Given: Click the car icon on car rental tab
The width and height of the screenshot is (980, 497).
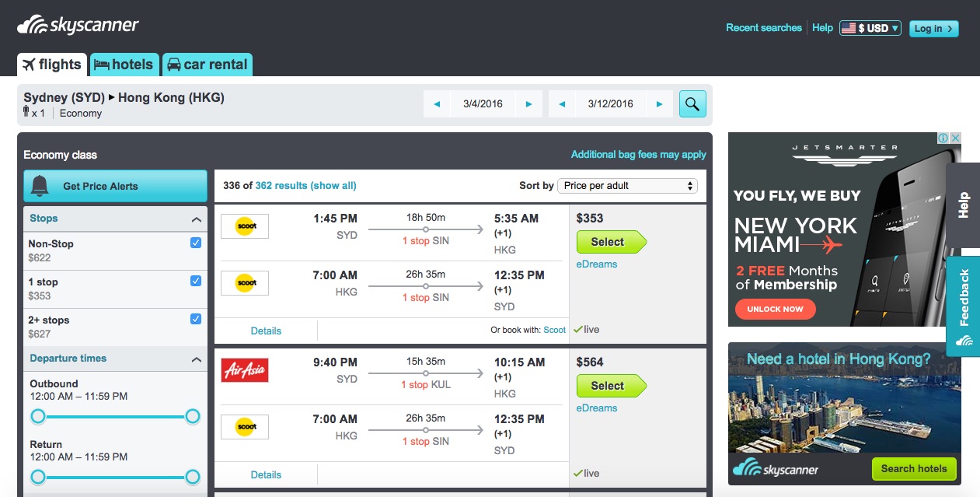Looking at the screenshot, I should 173,65.
